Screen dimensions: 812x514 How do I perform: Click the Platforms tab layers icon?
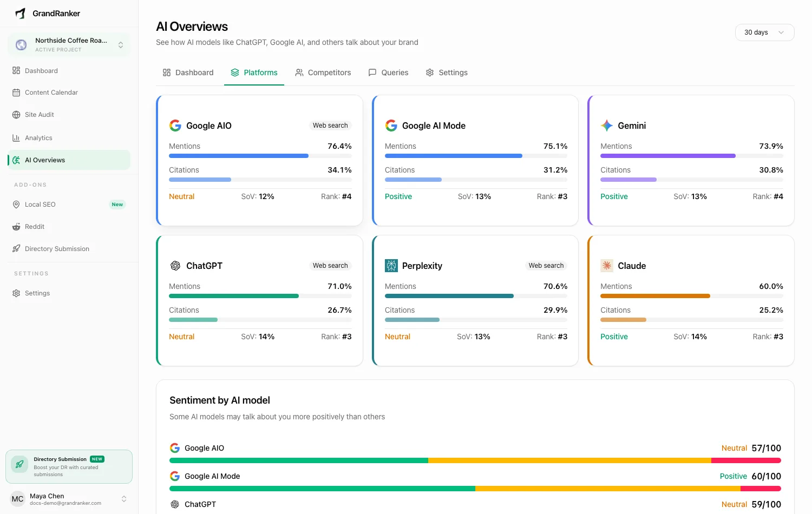point(235,73)
